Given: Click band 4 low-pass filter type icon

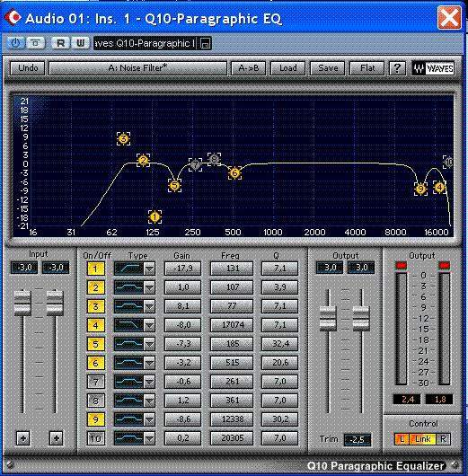Looking at the screenshot, I should coord(128,325).
